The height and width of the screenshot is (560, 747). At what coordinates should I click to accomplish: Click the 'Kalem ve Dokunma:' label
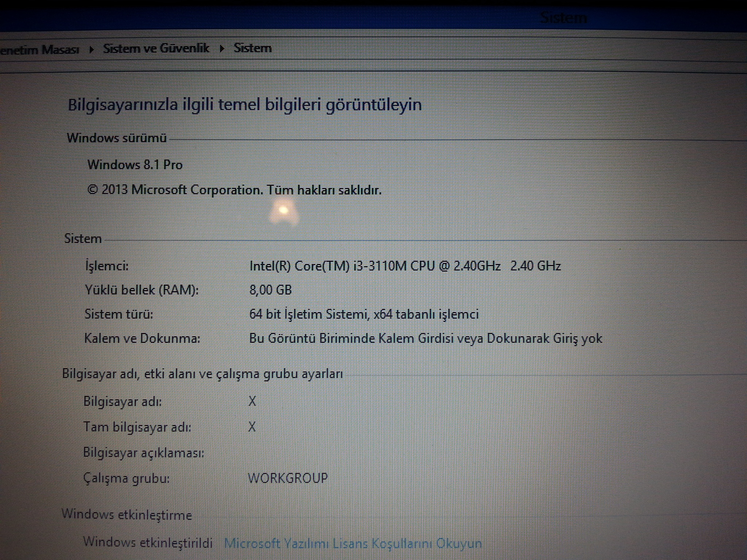point(142,338)
